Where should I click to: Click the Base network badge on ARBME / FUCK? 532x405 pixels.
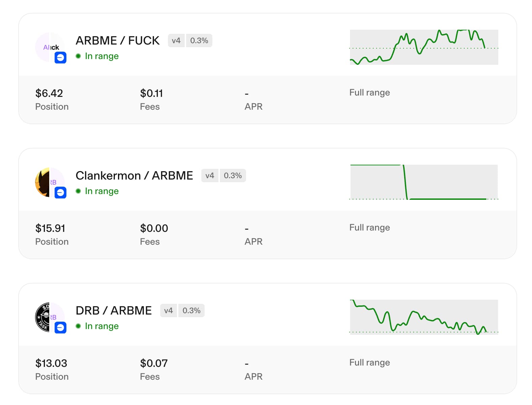pos(60,58)
